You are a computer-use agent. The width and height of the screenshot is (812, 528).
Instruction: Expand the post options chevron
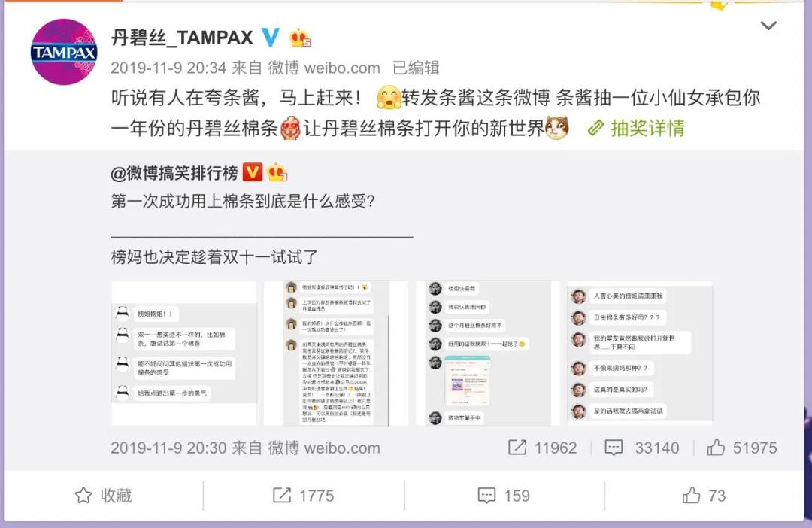(768, 26)
